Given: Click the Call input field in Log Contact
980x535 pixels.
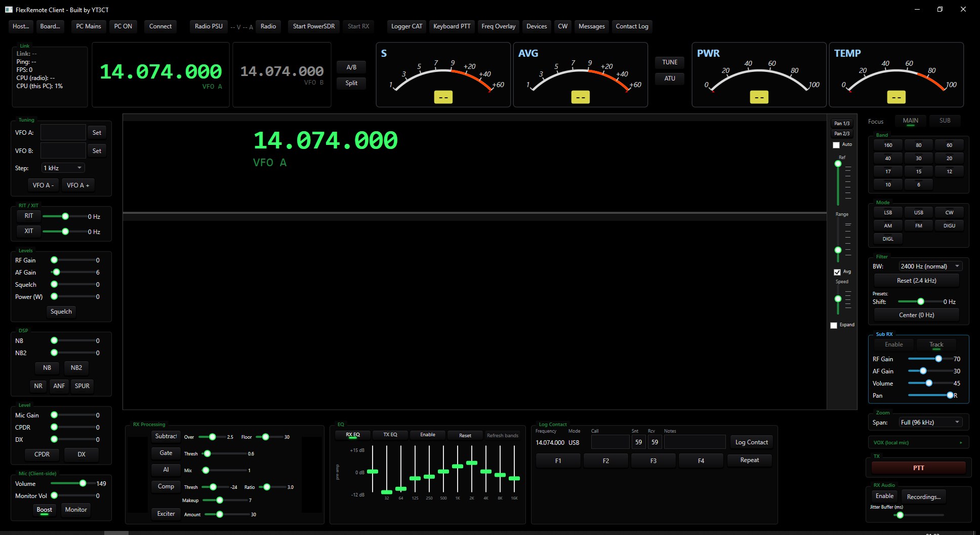Looking at the screenshot, I should 610,442.
